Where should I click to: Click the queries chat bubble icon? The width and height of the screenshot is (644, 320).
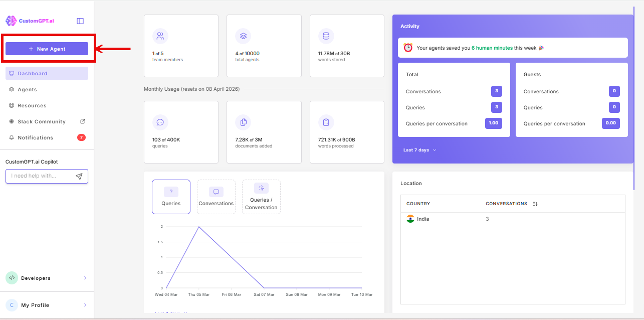tap(160, 122)
